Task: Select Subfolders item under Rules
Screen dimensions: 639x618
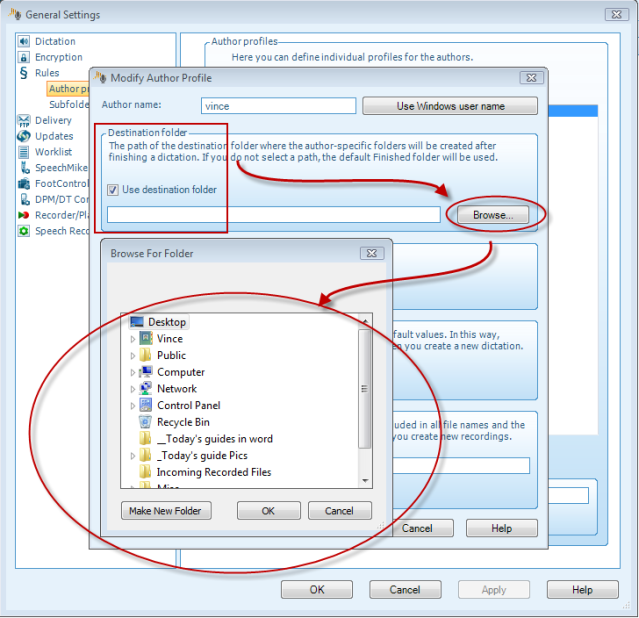Action: 69,105
